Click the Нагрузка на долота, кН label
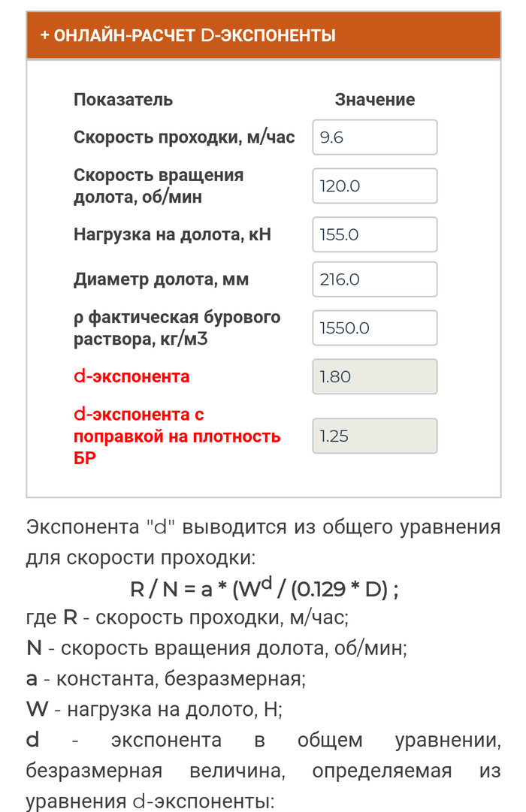The image size is (526, 812). [172, 234]
